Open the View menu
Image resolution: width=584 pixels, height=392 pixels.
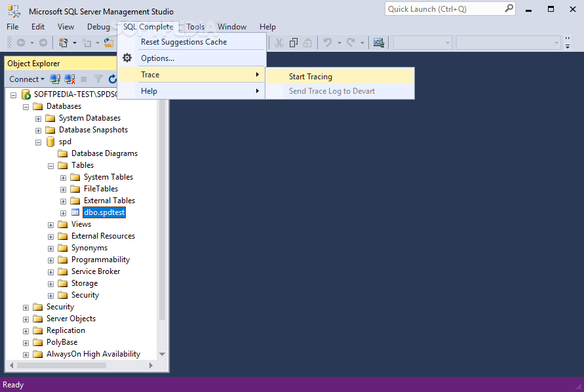coord(66,27)
